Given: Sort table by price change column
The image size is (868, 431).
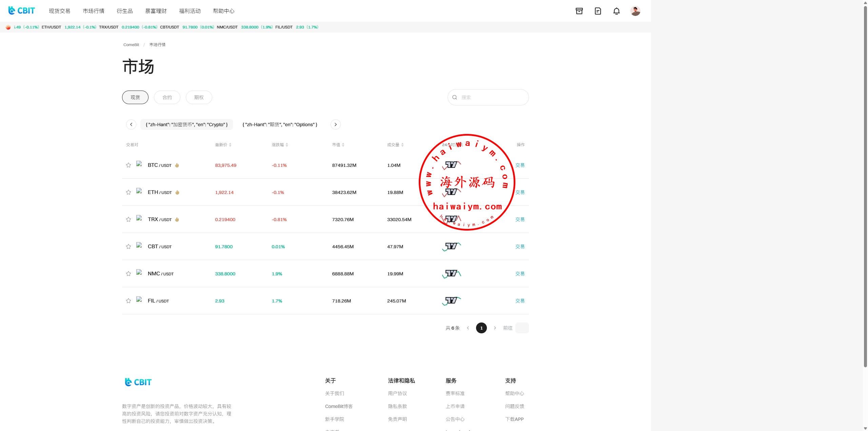Looking at the screenshot, I should coord(287,145).
